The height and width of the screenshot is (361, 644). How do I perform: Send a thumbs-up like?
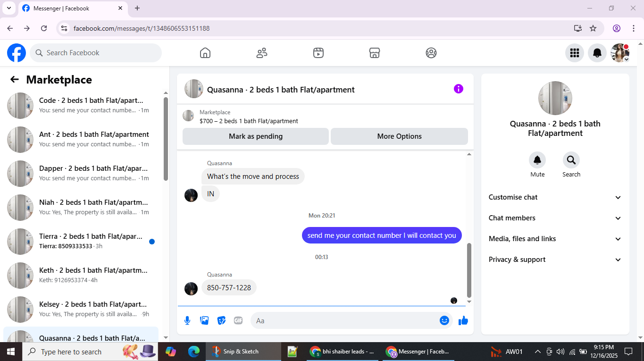(x=463, y=321)
